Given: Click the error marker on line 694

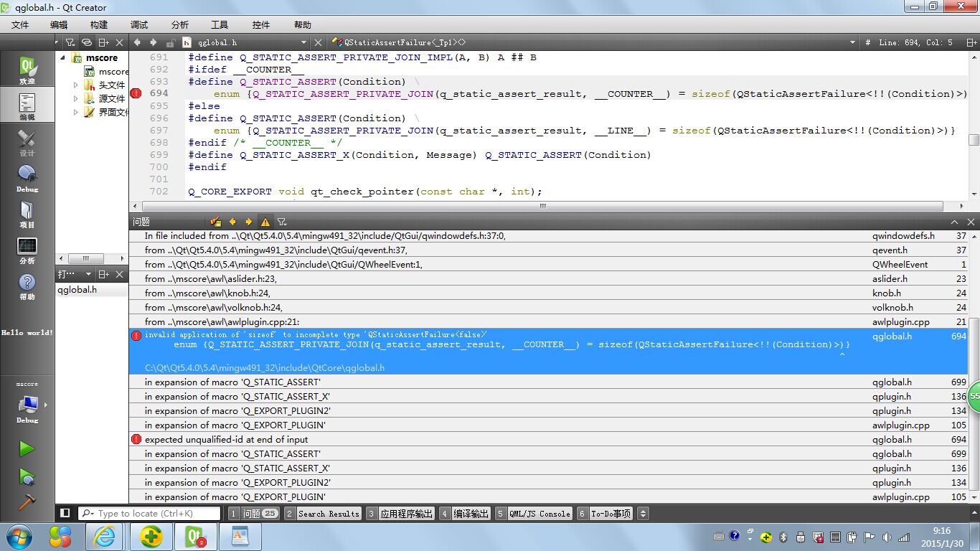Looking at the screenshot, I should pos(136,93).
